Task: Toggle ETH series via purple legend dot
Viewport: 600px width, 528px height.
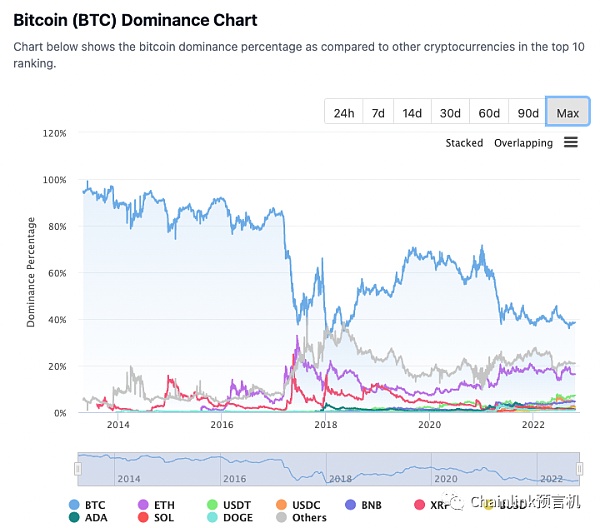Action: click(x=143, y=505)
